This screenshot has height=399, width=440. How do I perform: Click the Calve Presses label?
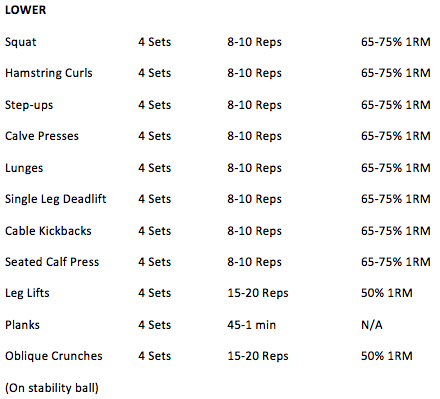pyautogui.click(x=42, y=136)
